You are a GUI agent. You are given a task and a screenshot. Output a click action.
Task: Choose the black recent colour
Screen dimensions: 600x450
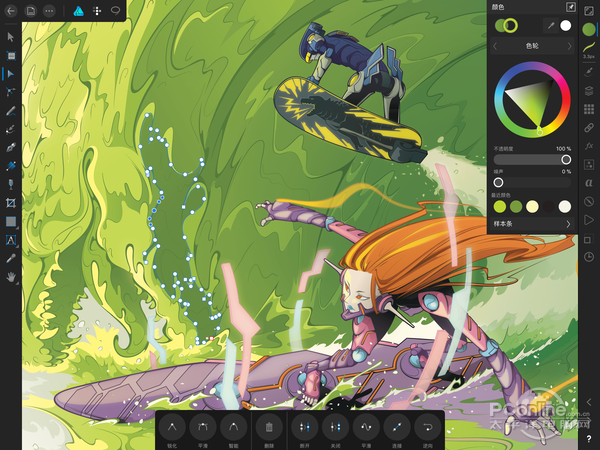tap(548, 206)
